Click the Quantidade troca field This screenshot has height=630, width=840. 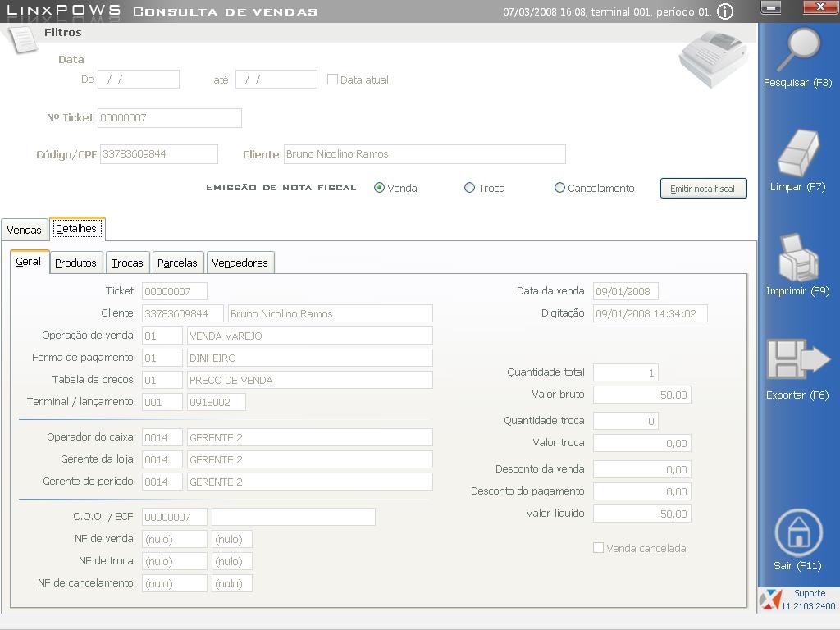pos(626,421)
